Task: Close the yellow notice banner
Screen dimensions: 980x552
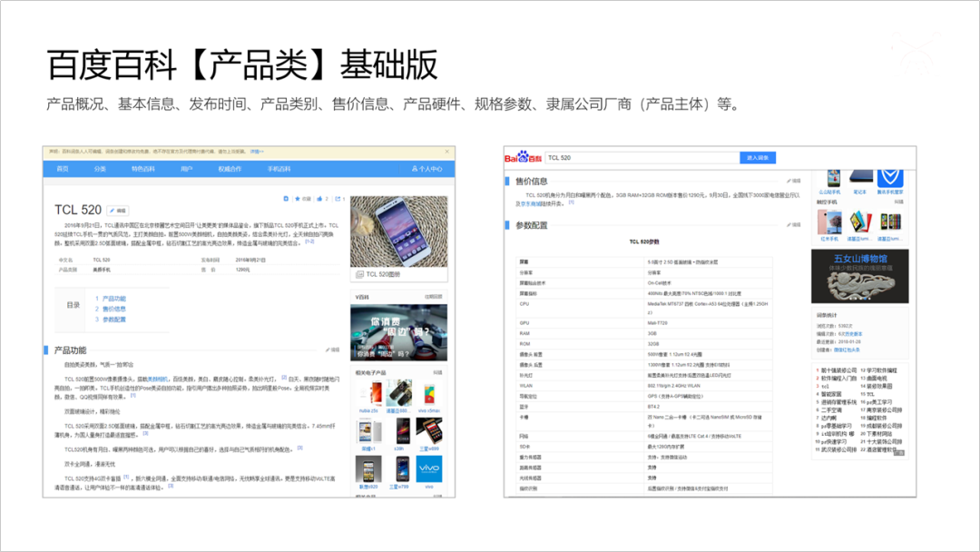Action: [446, 152]
